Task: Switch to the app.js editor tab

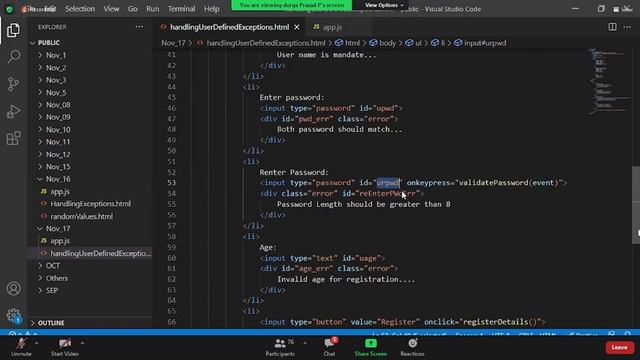Action: tap(332, 27)
